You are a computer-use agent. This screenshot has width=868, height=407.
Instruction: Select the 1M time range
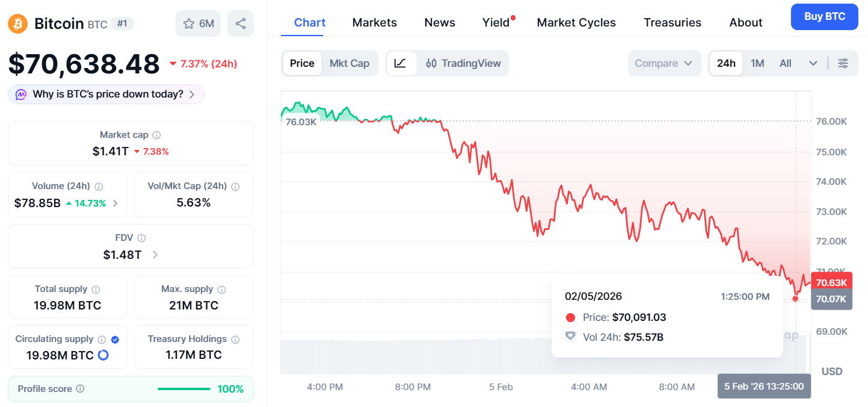click(757, 63)
